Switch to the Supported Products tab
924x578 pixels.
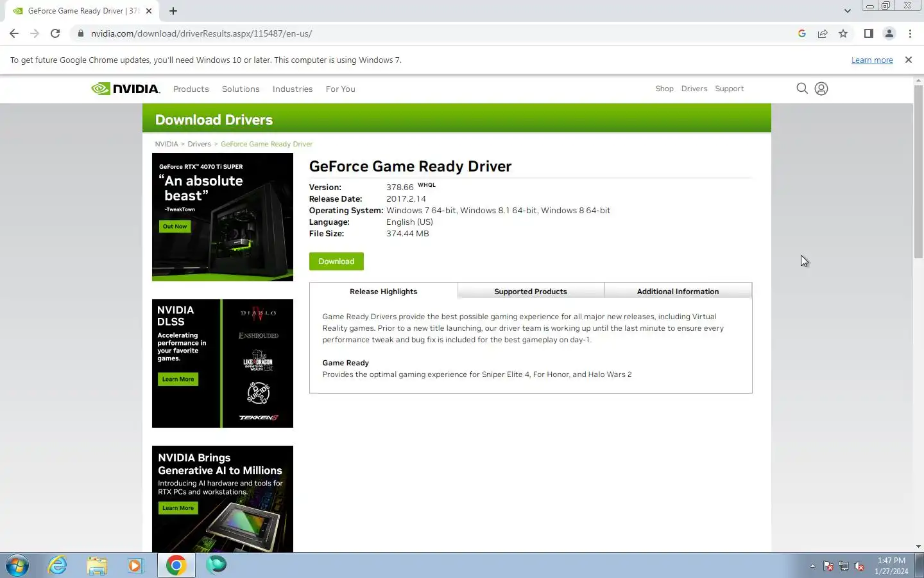pyautogui.click(x=531, y=292)
